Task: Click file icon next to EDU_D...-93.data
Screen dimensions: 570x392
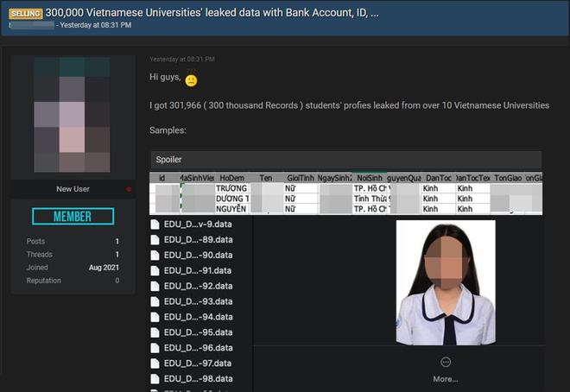Action: [x=156, y=301]
